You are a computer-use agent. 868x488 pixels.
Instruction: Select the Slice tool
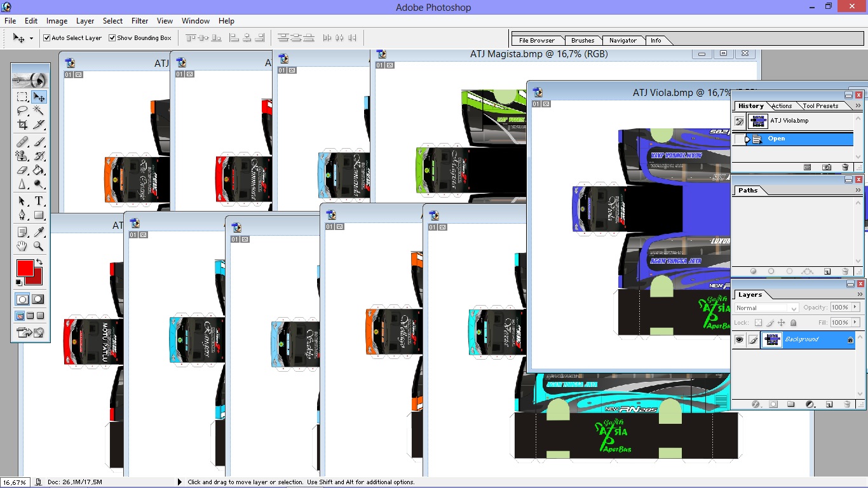coord(39,125)
